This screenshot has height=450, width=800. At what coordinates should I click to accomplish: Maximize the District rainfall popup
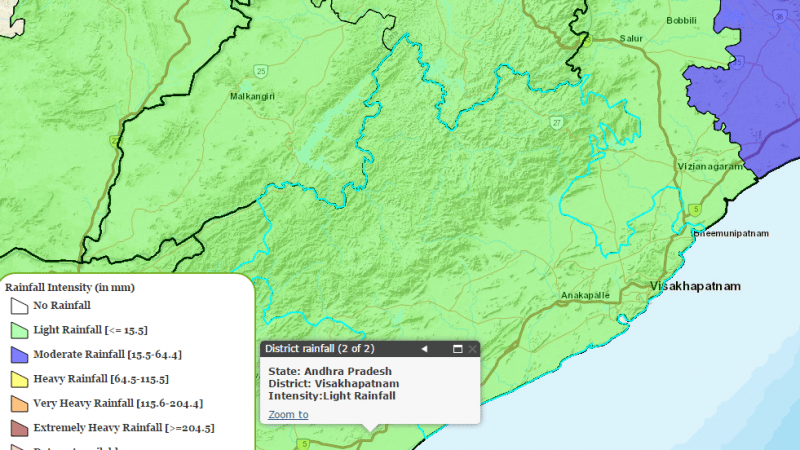[457, 349]
